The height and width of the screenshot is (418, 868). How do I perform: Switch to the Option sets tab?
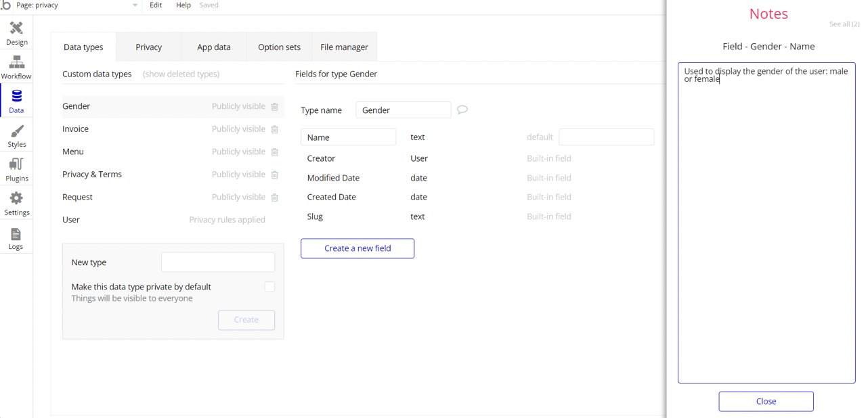click(279, 47)
